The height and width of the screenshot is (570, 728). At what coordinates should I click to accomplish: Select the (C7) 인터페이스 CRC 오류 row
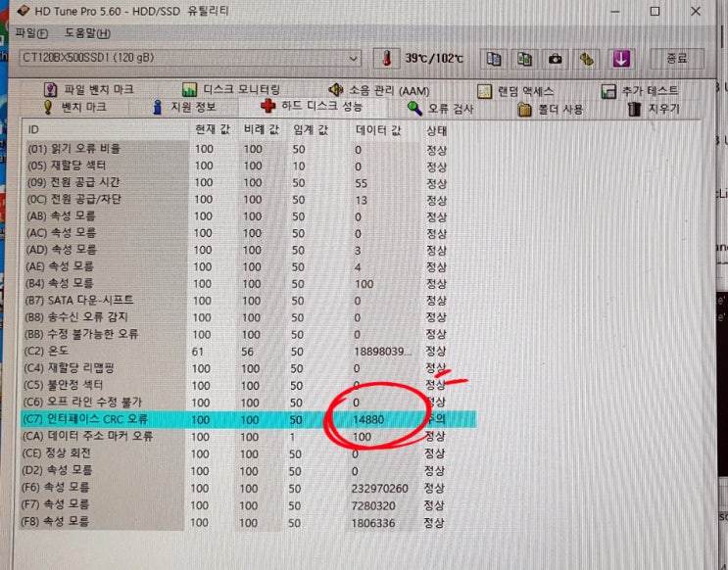pyautogui.click(x=249, y=419)
